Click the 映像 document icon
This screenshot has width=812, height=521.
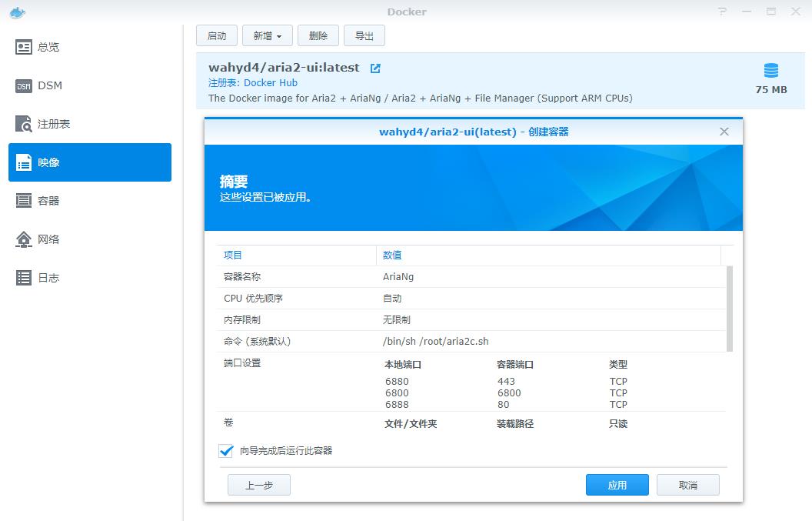pyautogui.click(x=23, y=162)
